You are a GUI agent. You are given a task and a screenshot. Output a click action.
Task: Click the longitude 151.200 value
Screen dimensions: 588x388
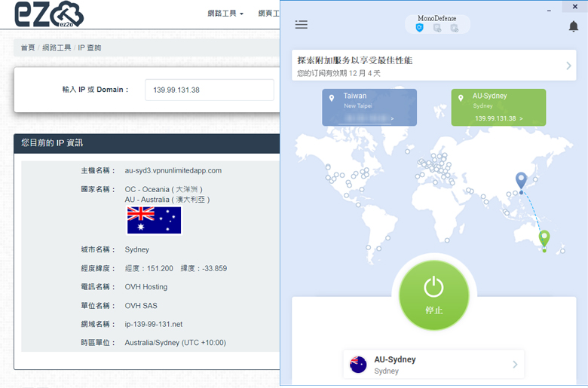(160, 268)
